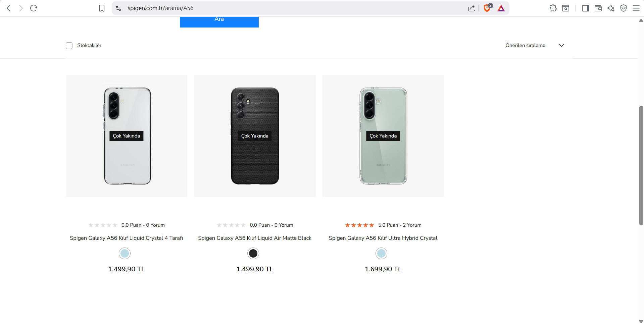Open Spigen Galaxy A56 Liquid Air Matte Black link
The height and width of the screenshot is (324, 644).
pos(255,238)
